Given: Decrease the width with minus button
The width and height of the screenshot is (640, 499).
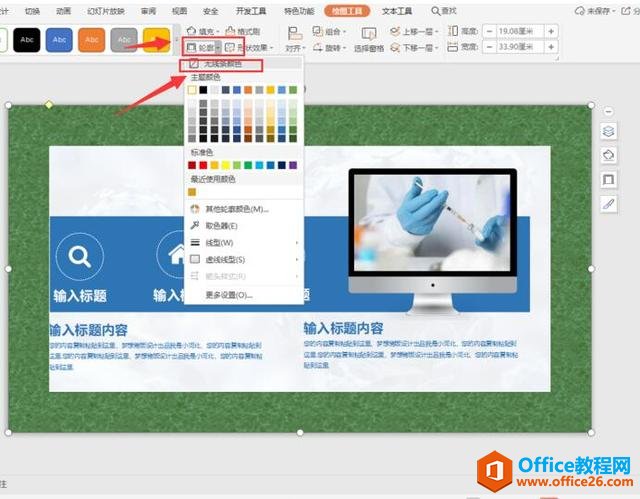Looking at the screenshot, I should (489, 47).
